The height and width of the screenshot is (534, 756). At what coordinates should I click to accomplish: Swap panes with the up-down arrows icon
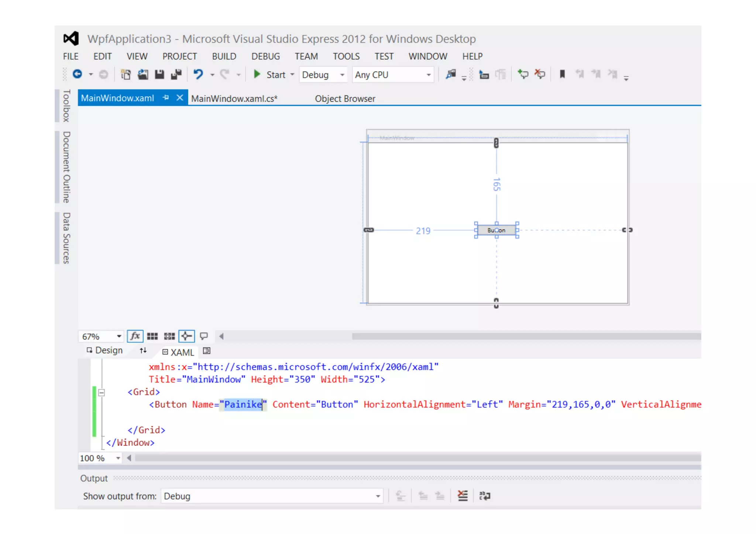pyautogui.click(x=143, y=350)
